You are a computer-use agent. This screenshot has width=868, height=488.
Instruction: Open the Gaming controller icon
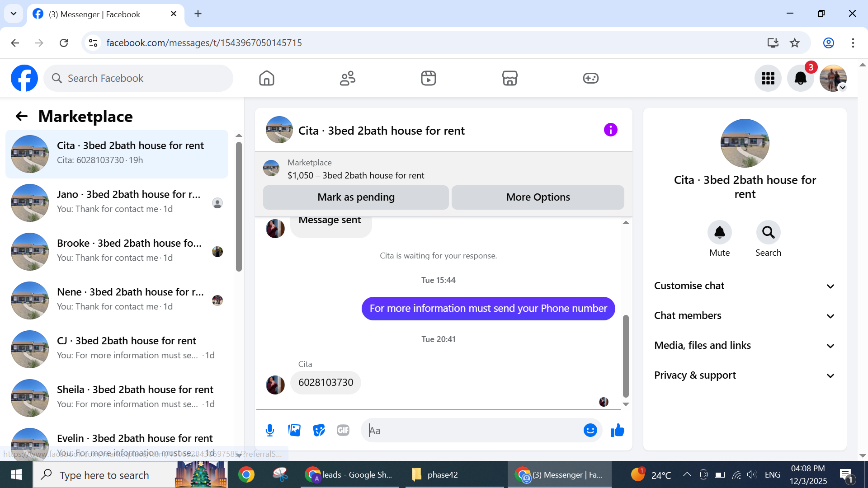tap(590, 78)
